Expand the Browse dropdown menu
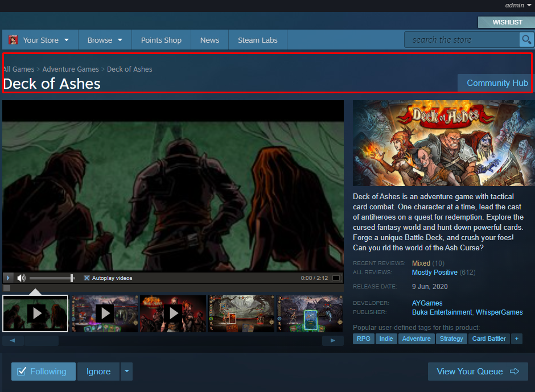Viewport: 535px width, 392px height. tap(105, 40)
